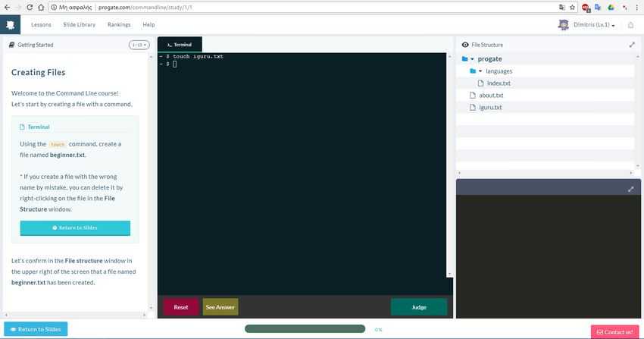This screenshot has width=644, height=339.
Task: Click the instructions panel vertical scrollbar
Action: (151, 182)
